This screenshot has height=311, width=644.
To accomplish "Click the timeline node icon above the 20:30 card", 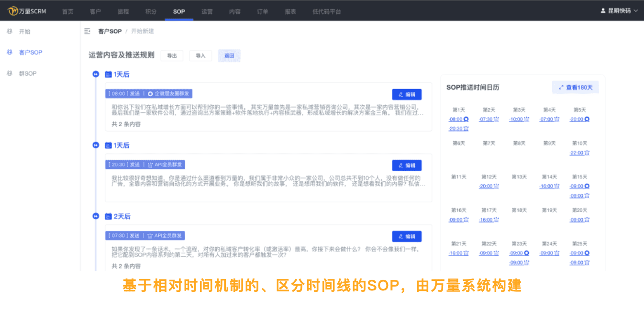I will (96, 145).
